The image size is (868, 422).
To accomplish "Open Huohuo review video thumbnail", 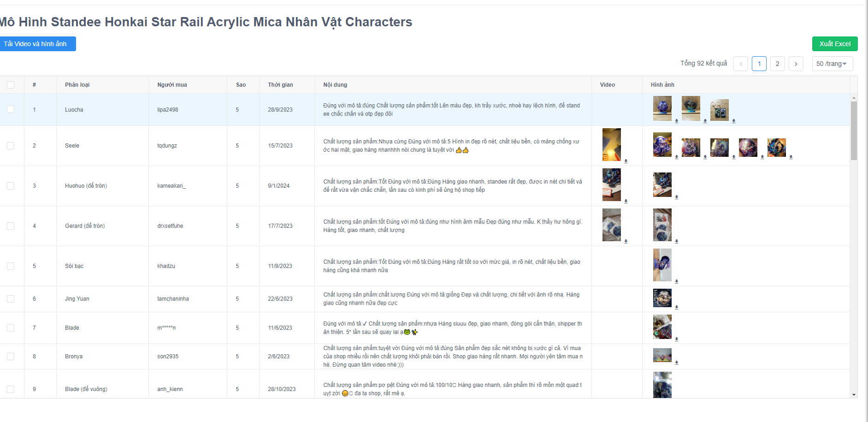I will pos(612,185).
